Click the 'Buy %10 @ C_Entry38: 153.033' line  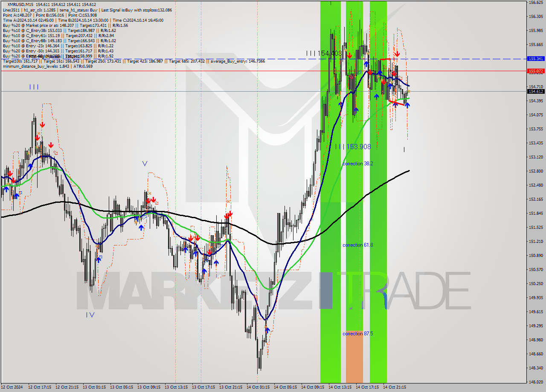click(x=59, y=30)
